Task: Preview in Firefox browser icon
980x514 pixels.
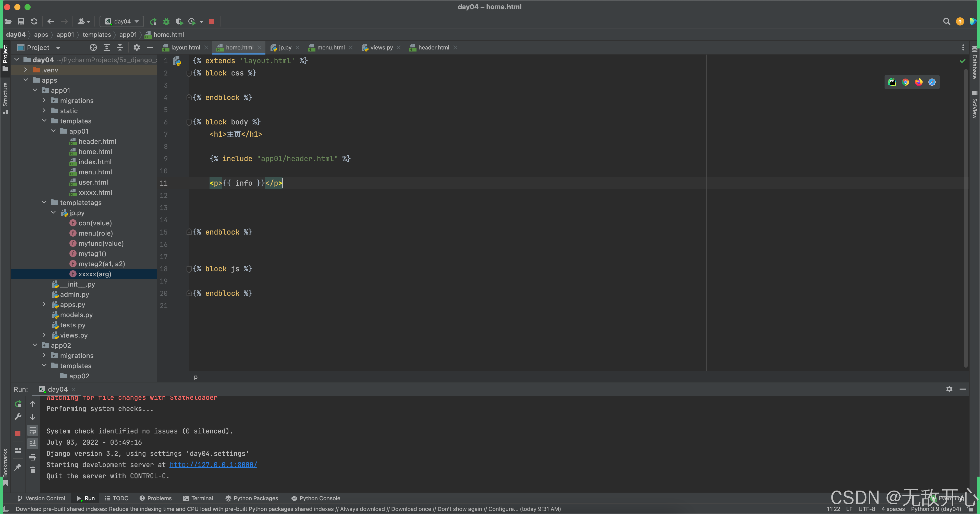Action: coord(919,82)
